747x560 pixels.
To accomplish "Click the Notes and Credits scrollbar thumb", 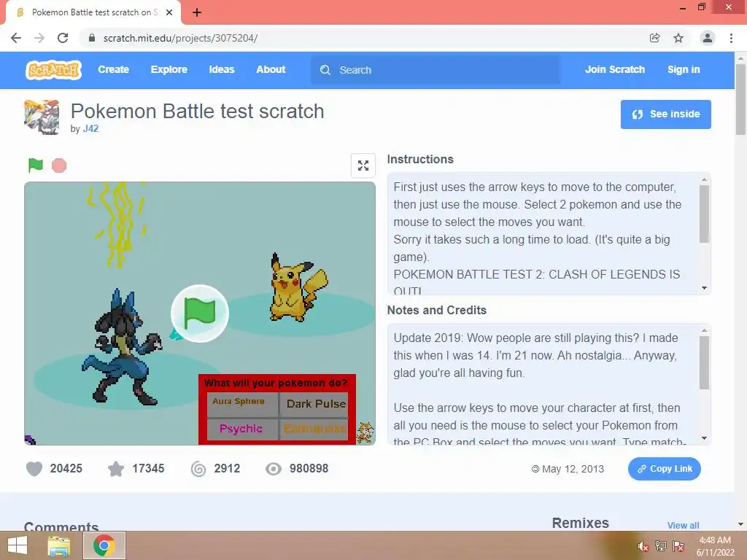I will (704, 363).
